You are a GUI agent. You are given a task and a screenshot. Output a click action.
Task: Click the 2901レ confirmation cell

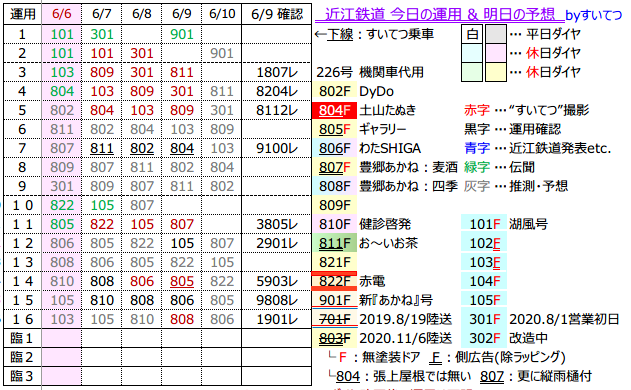click(276, 243)
